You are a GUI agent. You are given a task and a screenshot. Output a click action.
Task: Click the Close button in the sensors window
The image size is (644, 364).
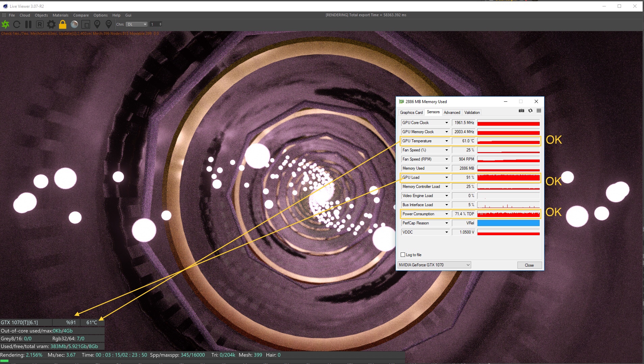(x=529, y=265)
